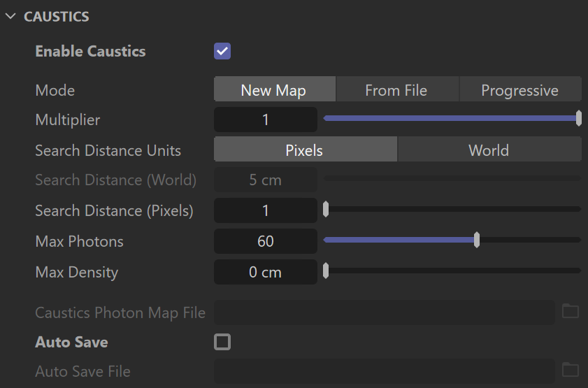Click the Search Distance (Pixels) slider handle

click(326, 209)
